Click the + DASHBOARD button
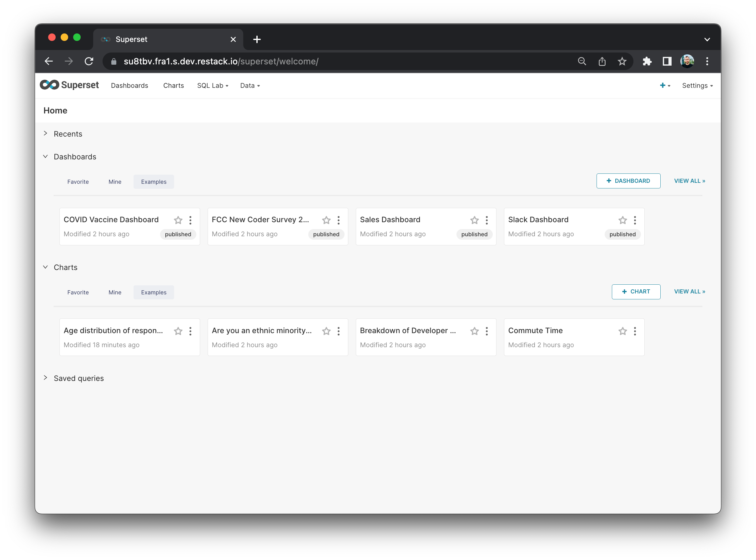The width and height of the screenshot is (756, 560). tap(628, 181)
